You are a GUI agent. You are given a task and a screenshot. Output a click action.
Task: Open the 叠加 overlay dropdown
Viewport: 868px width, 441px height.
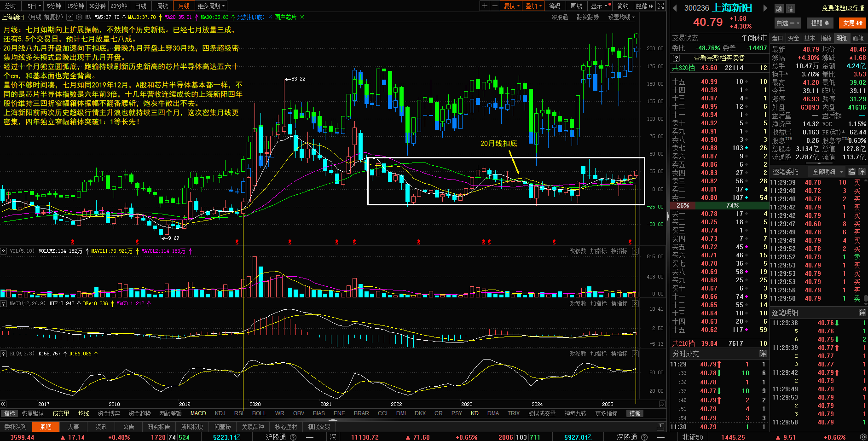534,6
